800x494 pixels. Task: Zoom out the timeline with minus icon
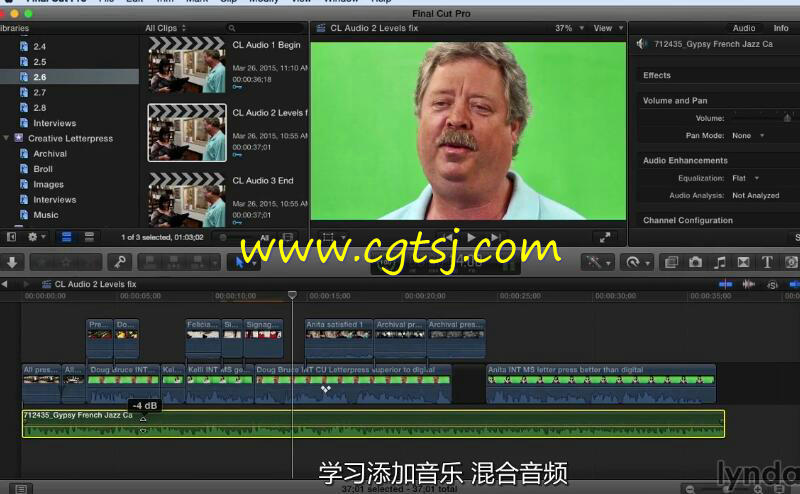(x=690, y=489)
